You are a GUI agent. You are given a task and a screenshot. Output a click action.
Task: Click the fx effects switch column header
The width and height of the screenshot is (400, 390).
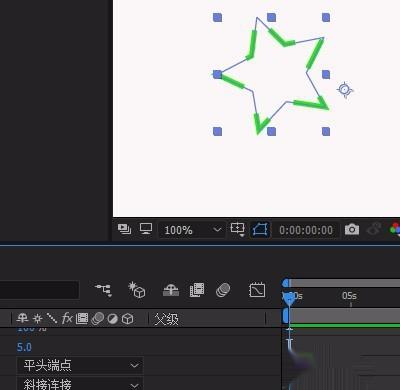coord(67,319)
